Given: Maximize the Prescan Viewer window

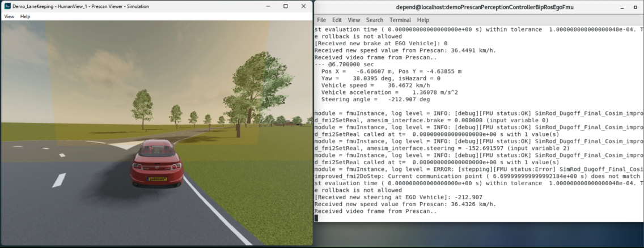Looking at the screenshot, I should 286,6.
